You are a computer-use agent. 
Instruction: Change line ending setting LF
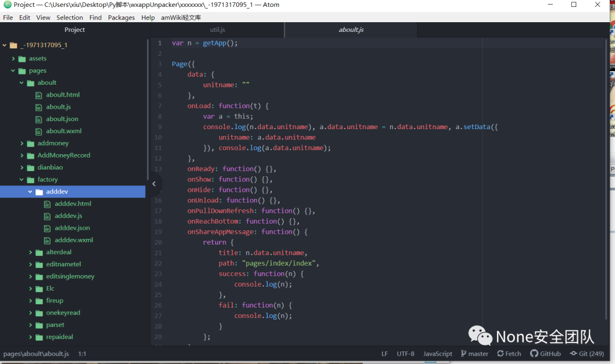click(384, 354)
